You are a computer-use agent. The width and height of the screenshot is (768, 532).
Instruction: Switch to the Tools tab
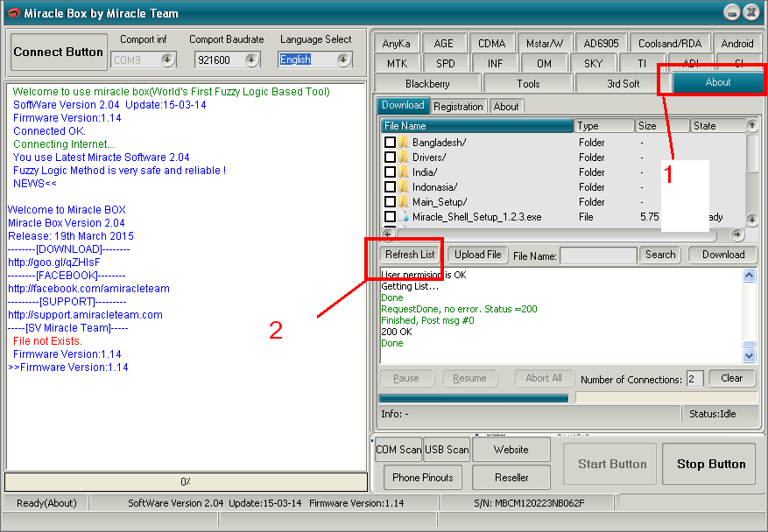(x=528, y=84)
